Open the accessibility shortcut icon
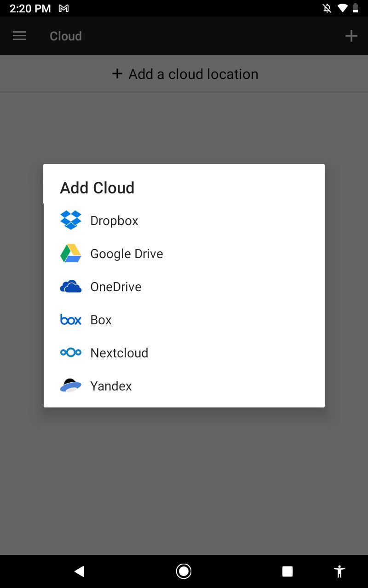This screenshot has width=368, height=588. point(339,571)
